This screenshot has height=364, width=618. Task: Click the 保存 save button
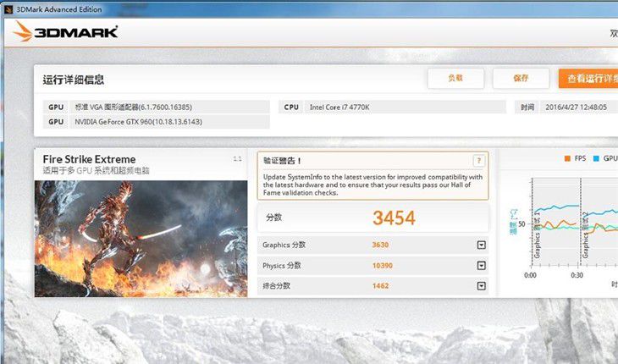pos(521,78)
